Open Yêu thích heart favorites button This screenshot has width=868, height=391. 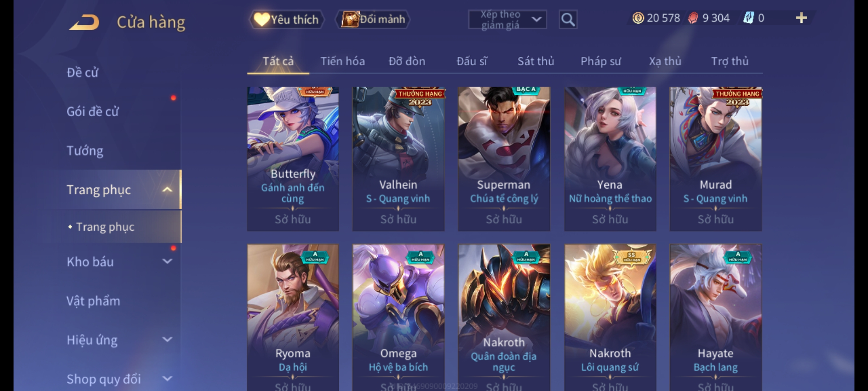[x=286, y=20]
